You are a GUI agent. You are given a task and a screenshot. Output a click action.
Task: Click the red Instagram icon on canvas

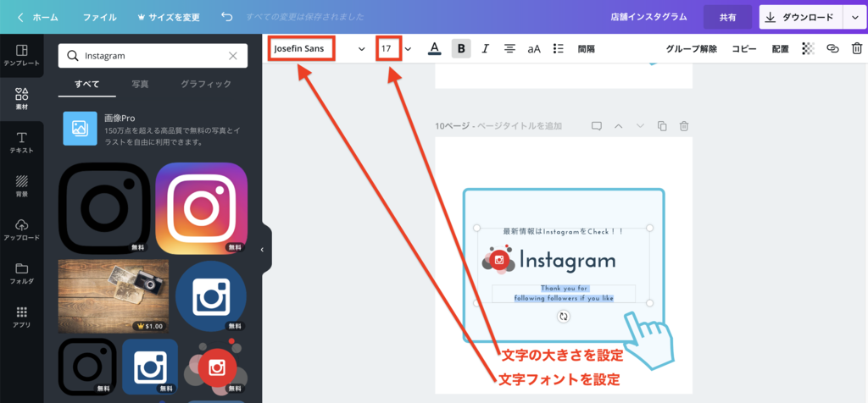pyautogui.click(x=499, y=260)
